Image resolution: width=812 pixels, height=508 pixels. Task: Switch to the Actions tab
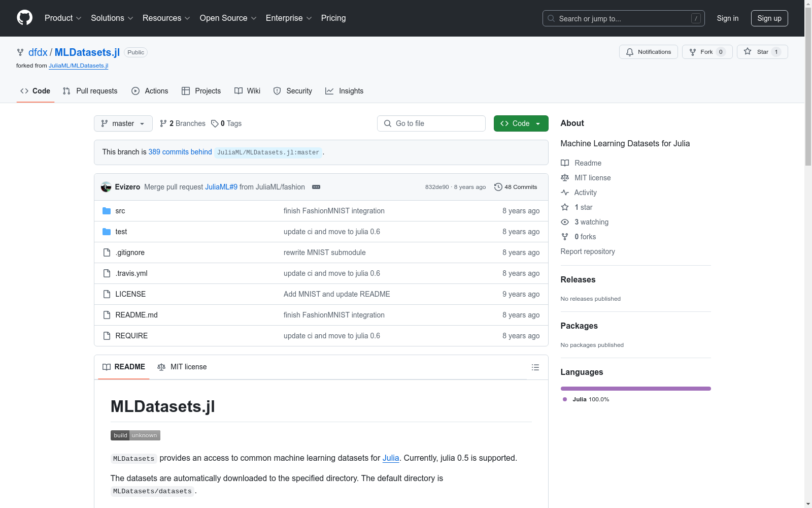[x=150, y=91]
